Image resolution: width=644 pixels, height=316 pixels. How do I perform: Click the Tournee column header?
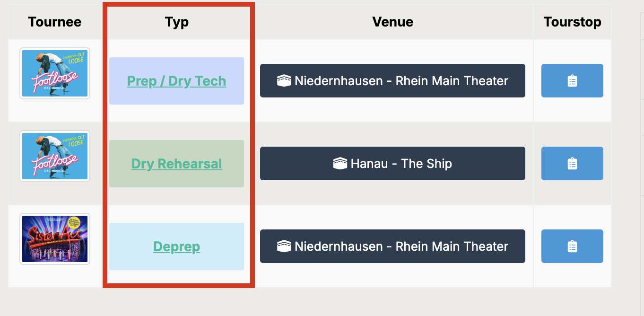click(x=55, y=22)
